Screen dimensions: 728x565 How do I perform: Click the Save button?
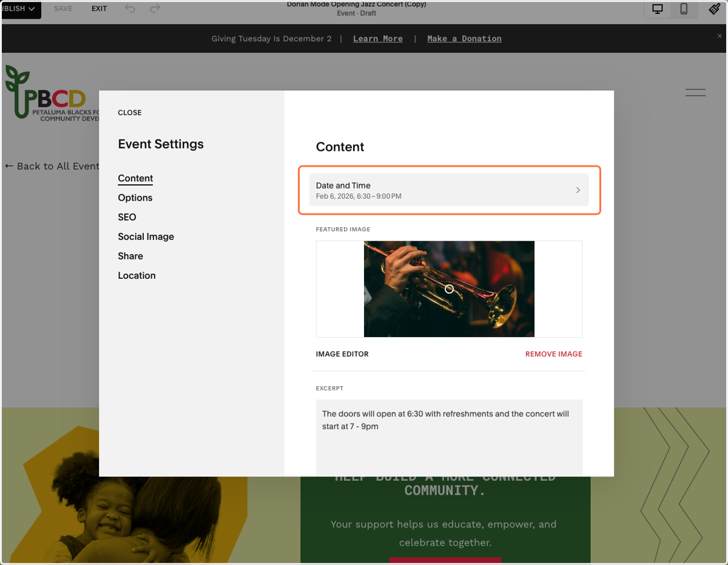(x=63, y=9)
